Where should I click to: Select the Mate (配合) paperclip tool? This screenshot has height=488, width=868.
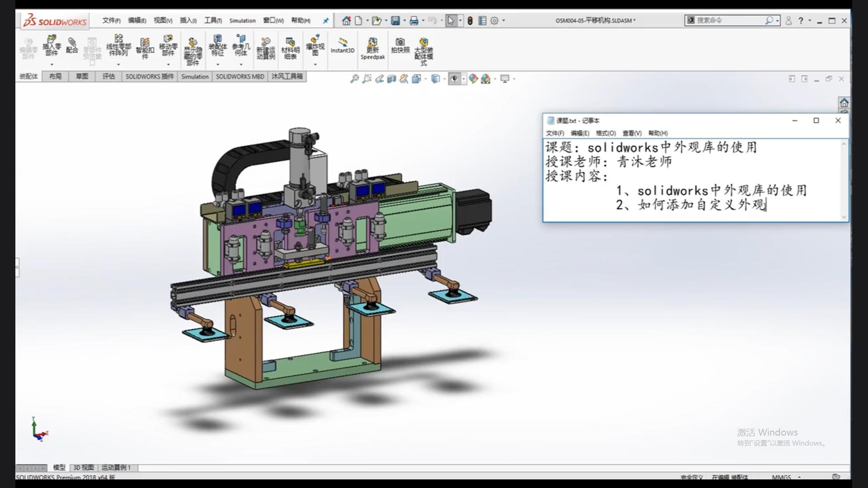tap(72, 46)
